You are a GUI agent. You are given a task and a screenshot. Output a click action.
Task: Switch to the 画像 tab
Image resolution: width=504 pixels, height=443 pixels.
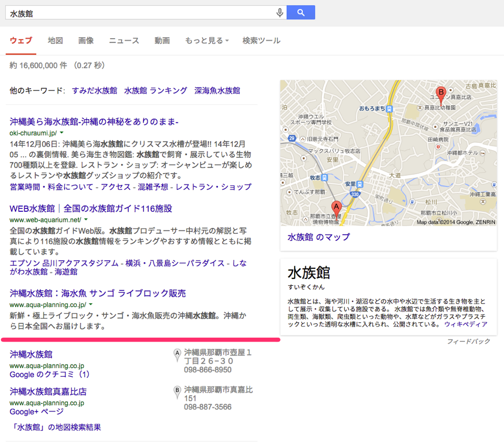86,41
